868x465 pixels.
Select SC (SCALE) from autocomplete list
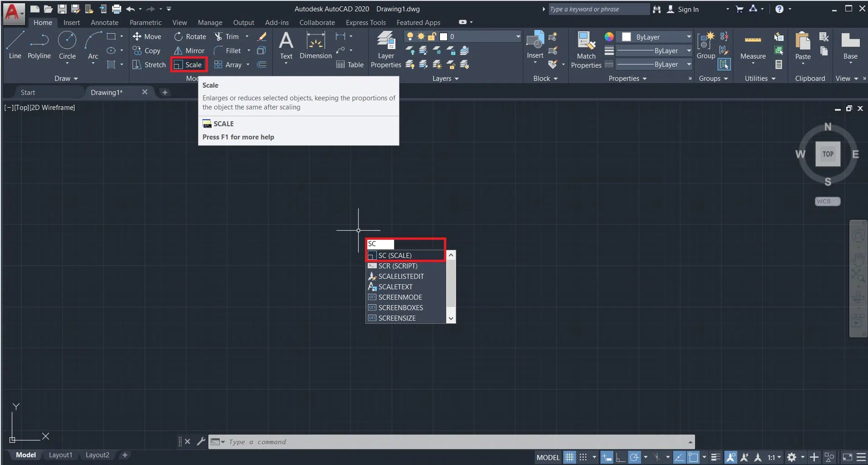(395, 255)
